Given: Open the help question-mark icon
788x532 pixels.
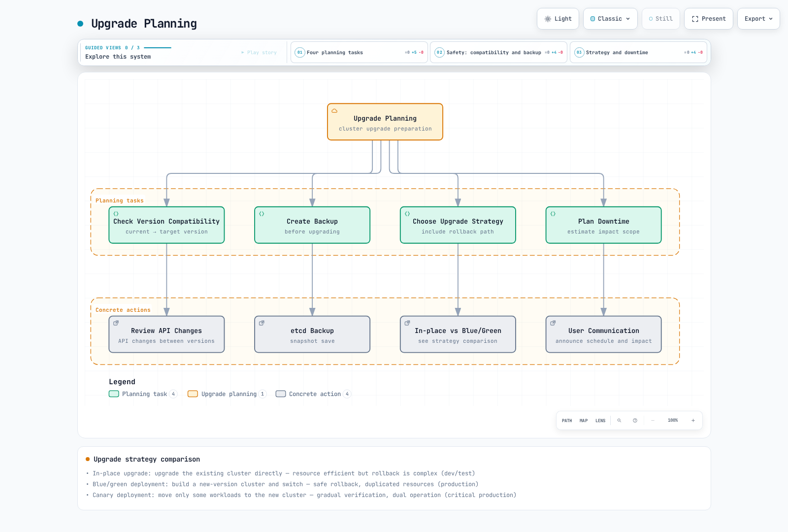Looking at the screenshot, I should (x=635, y=421).
